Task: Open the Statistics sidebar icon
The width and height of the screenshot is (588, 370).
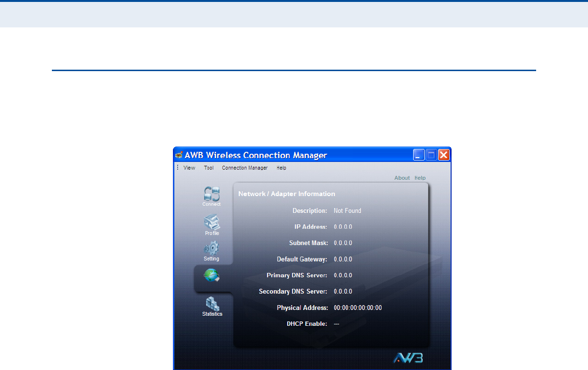Action: pos(212,307)
